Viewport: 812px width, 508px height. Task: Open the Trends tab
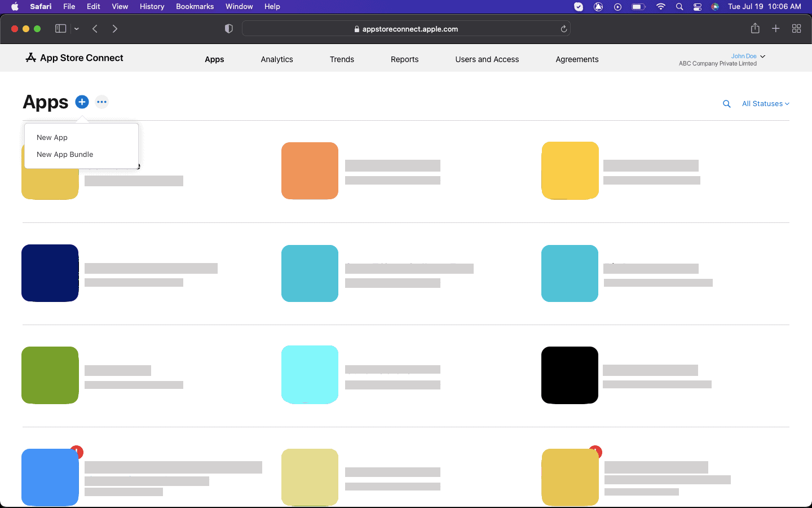[342, 59]
